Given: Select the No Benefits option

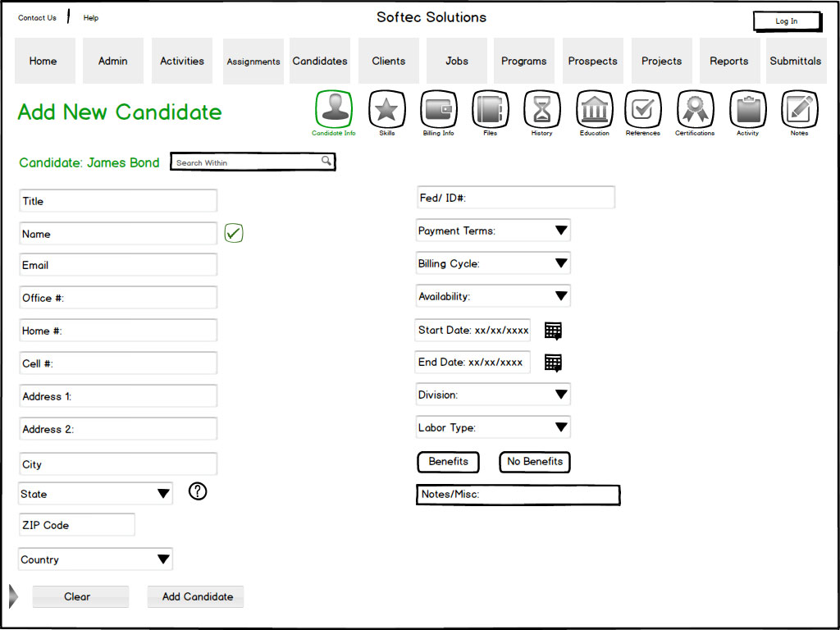Looking at the screenshot, I should pyautogui.click(x=535, y=462).
